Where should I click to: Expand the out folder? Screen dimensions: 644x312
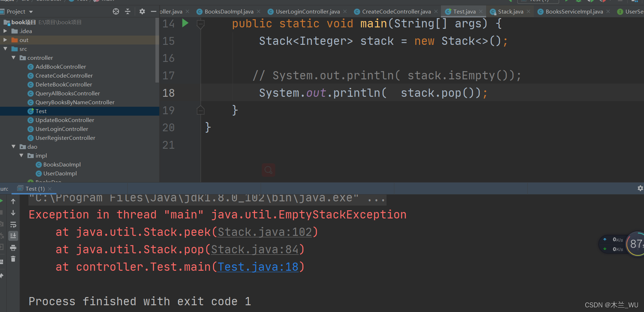coord(5,40)
